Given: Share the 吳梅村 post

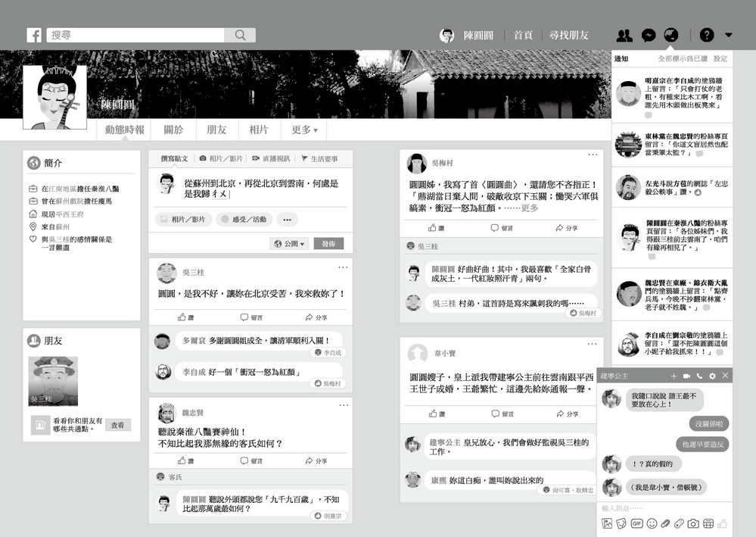Looking at the screenshot, I should click(x=567, y=228).
